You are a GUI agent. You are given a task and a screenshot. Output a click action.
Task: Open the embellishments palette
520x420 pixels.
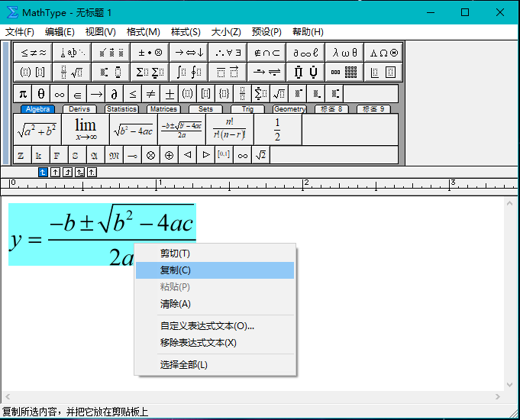(111, 53)
